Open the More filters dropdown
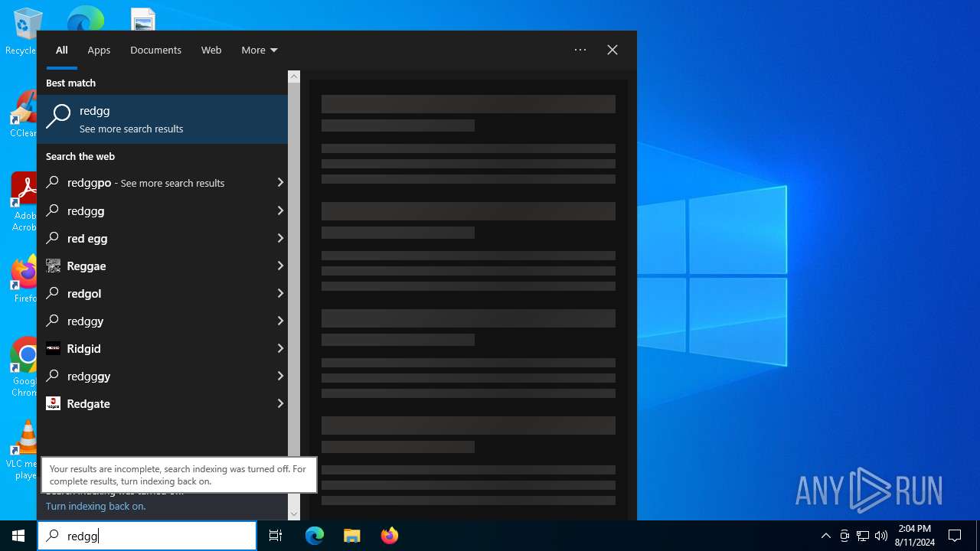This screenshot has height=551, width=980. (x=260, y=50)
